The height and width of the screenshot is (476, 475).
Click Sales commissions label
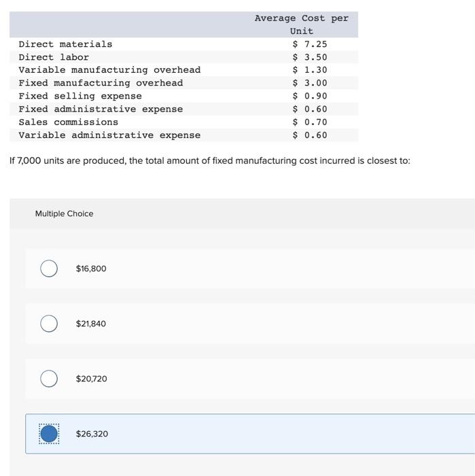[x=68, y=122]
